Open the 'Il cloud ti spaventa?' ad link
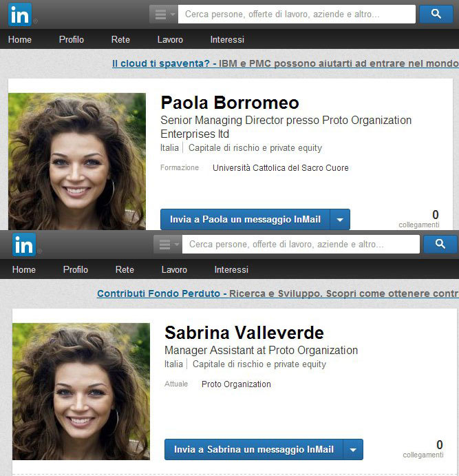 286,63
